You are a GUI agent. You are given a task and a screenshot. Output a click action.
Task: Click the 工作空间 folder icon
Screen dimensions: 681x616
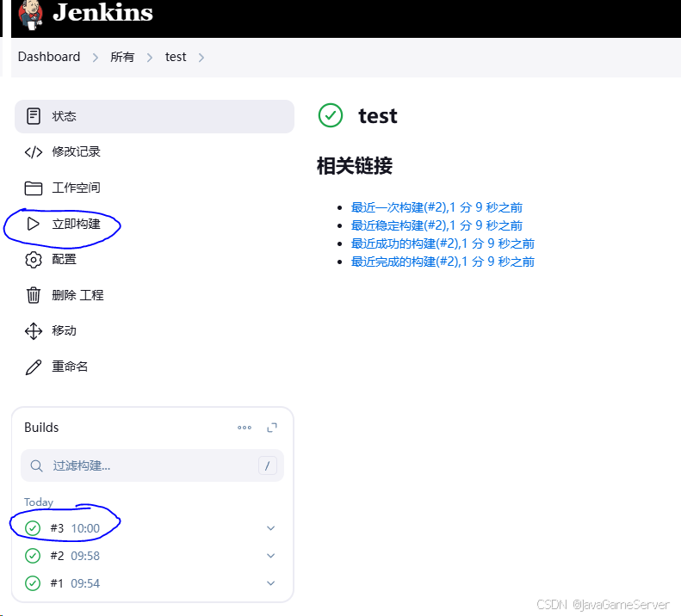pyautogui.click(x=34, y=188)
